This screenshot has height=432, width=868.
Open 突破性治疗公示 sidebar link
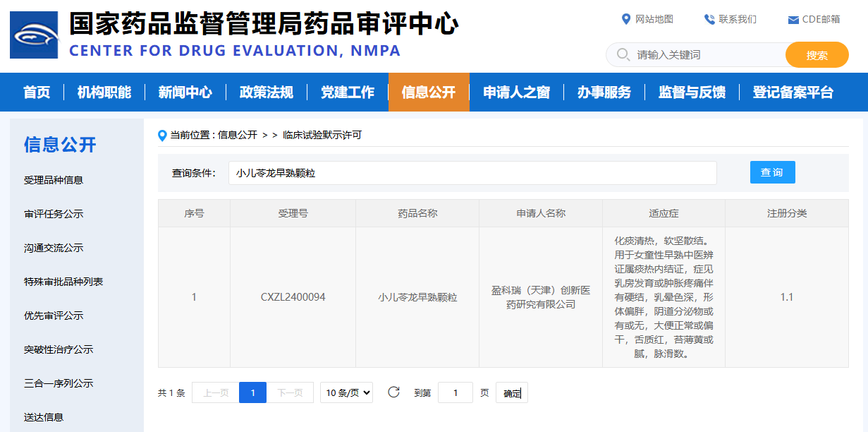point(59,349)
